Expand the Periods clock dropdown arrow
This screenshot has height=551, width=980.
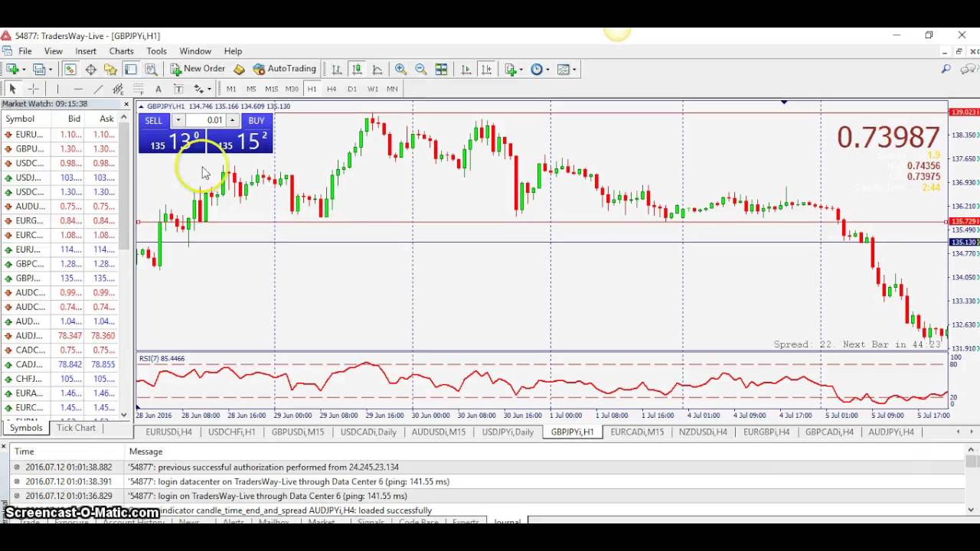point(547,69)
